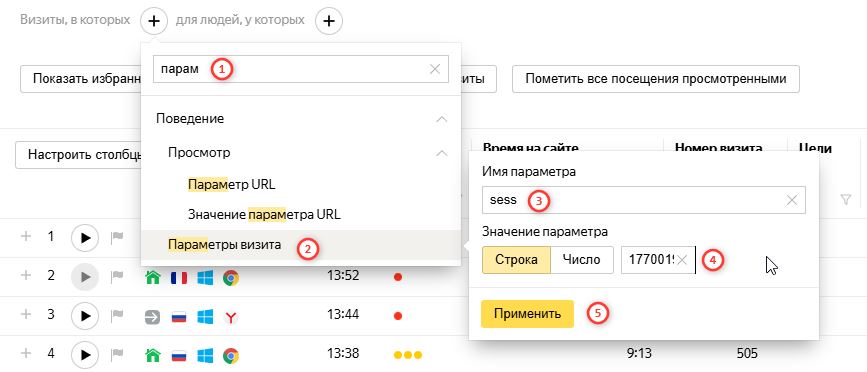Viewport: 867px width, 372px height.
Task: Click Пометить все посещения просмотренными button
Action: pyautogui.click(x=656, y=79)
